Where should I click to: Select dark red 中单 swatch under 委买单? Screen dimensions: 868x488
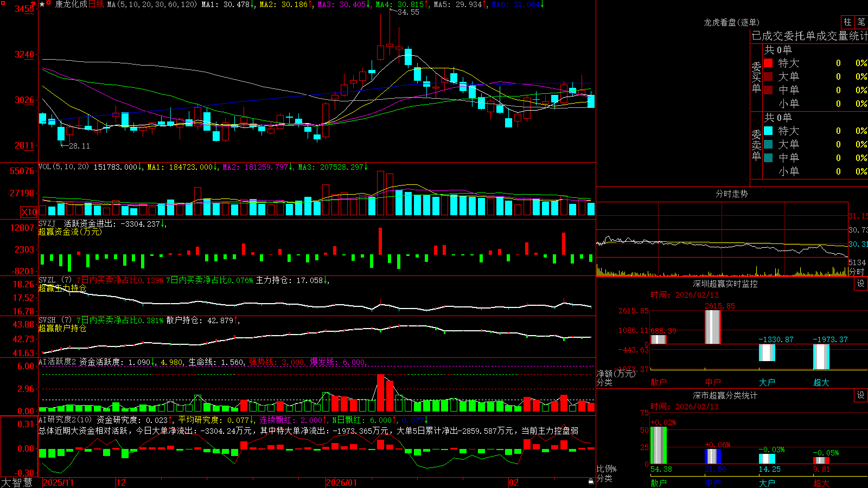pyautogui.click(x=768, y=90)
